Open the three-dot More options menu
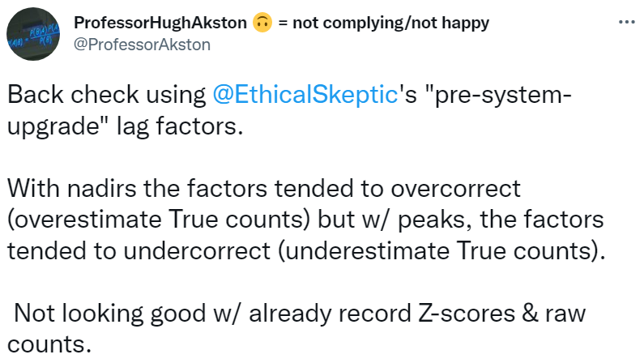 pyautogui.click(x=625, y=22)
